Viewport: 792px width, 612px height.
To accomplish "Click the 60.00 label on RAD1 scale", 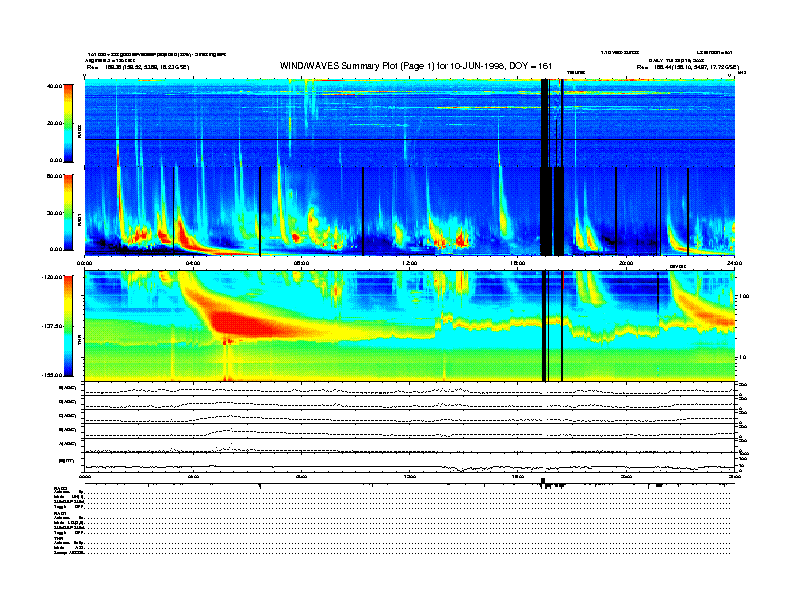I will point(54,176).
